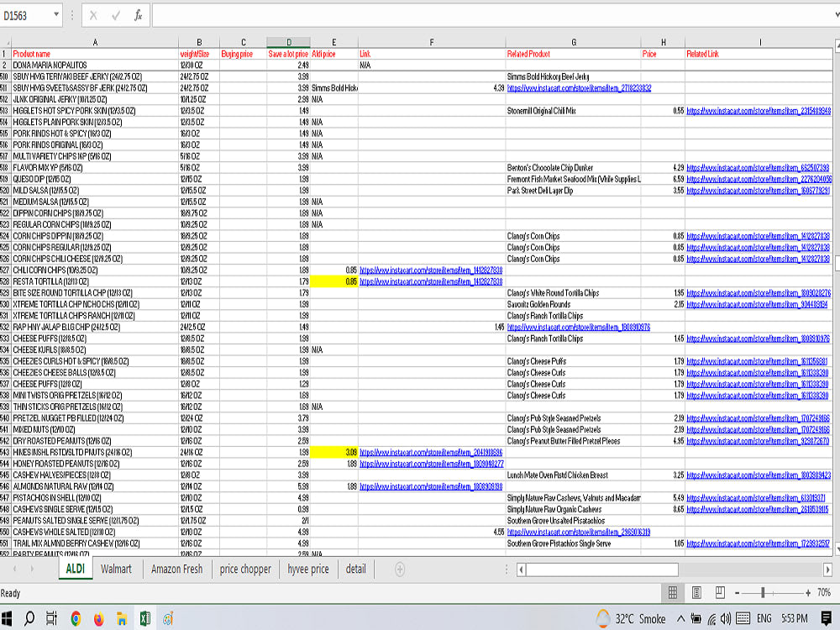Click the ENG language indicator
The width and height of the screenshot is (840, 630).
coord(764,619)
